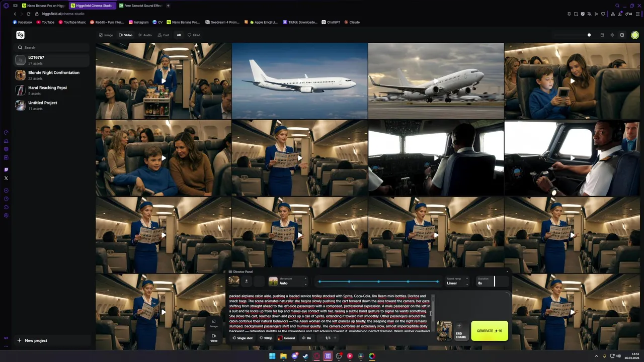Click inside the prompt text area

click(330, 313)
